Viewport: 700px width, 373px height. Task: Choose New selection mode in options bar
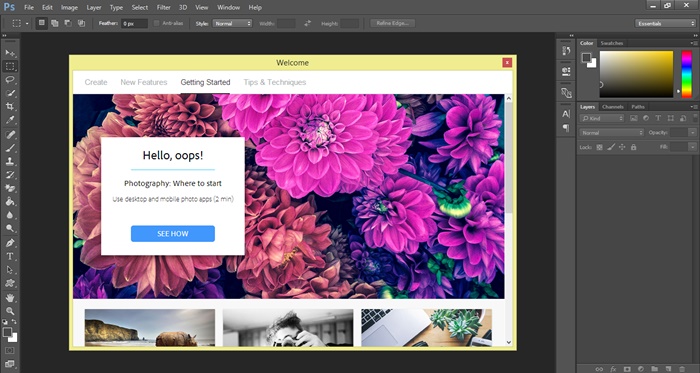[x=42, y=23]
